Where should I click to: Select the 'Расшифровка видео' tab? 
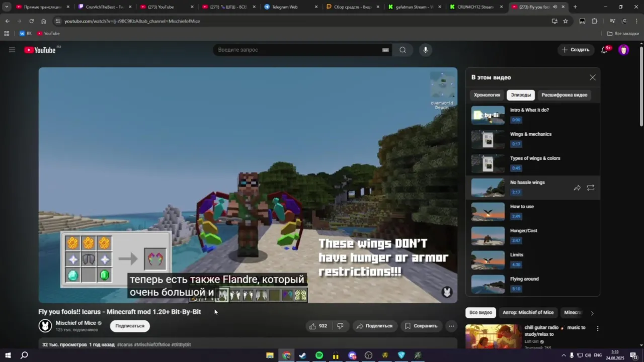(x=564, y=95)
